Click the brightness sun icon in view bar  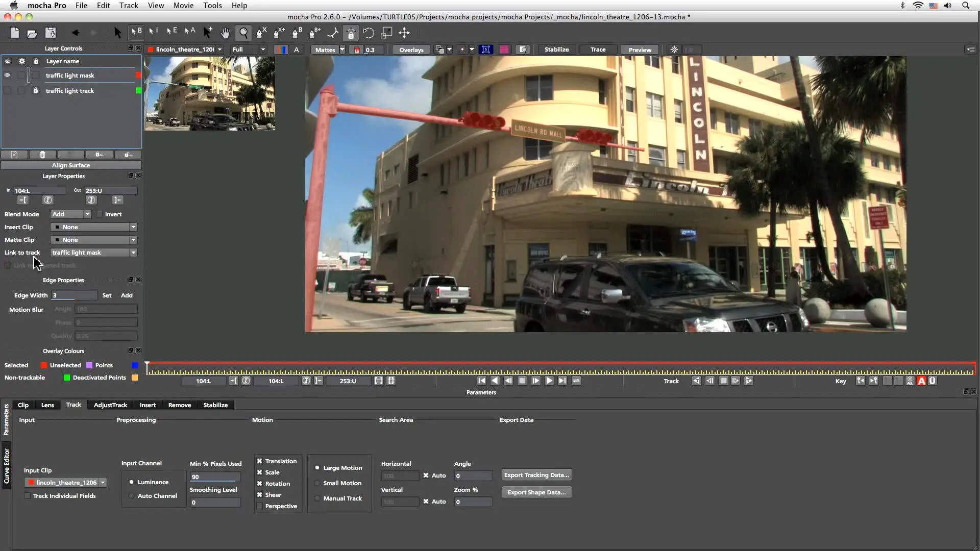pos(674,49)
